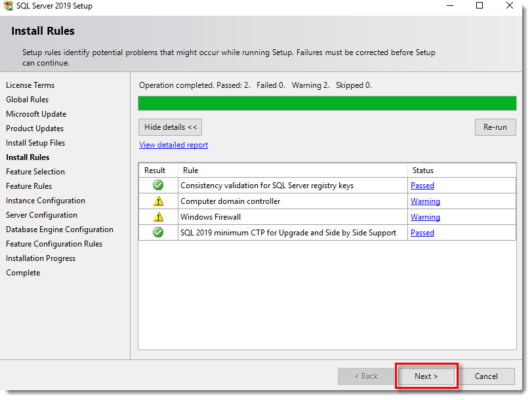Click green check icon for registry keys rule
532x400 pixels.
coord(158,185)
